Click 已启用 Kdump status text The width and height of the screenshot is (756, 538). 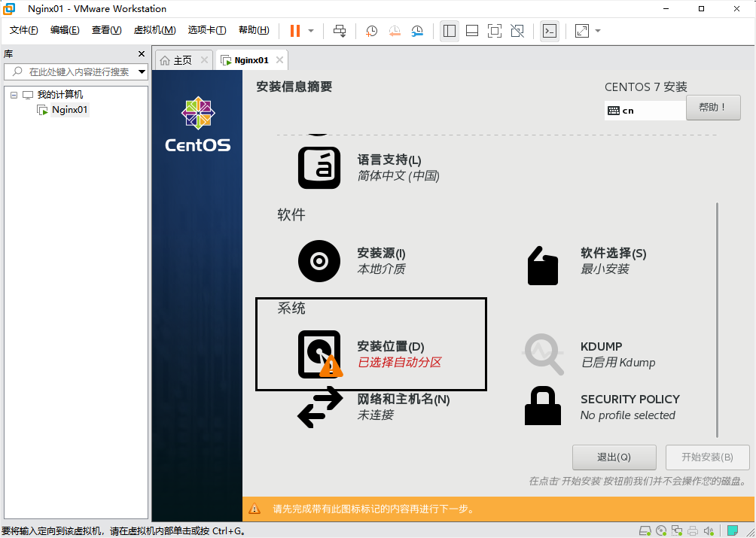[x=618, y=362]
